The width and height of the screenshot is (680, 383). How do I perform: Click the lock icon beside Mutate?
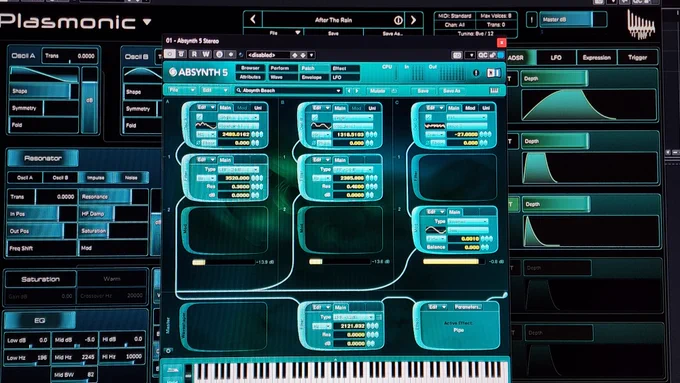click(394, 91)
